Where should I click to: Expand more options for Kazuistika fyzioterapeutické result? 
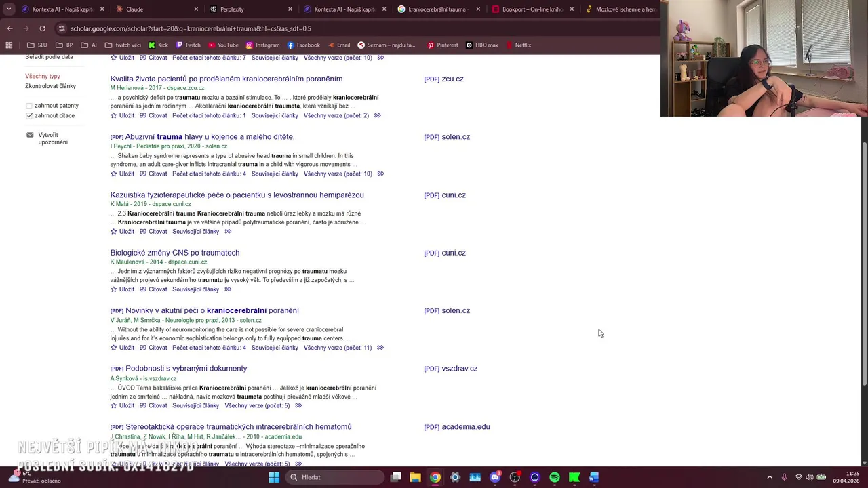point(228,232)
